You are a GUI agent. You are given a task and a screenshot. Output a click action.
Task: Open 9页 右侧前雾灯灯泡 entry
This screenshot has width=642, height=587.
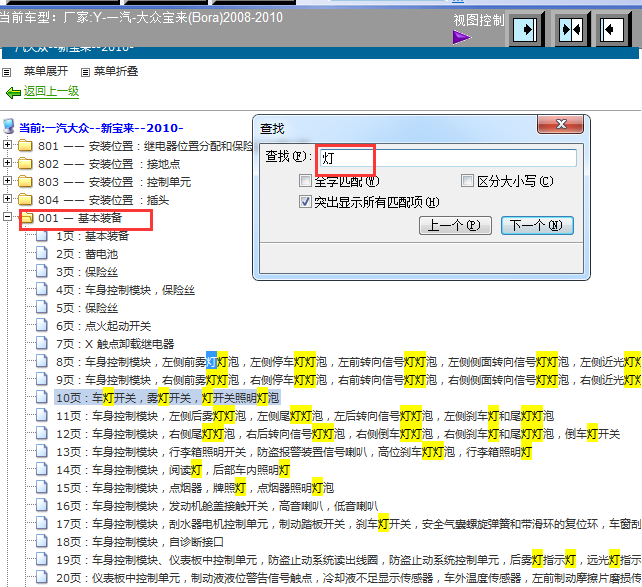348,380
